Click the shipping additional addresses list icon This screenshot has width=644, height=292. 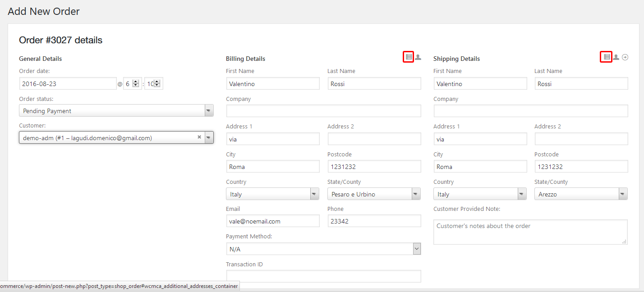point(607,57)
